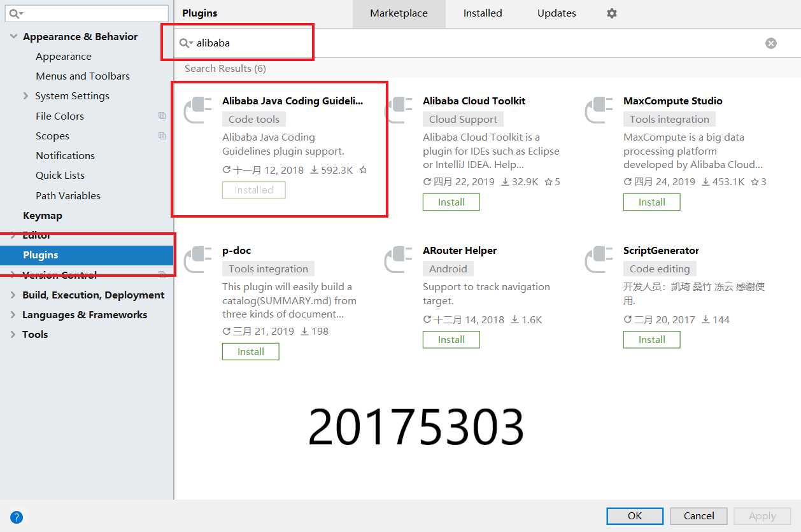The image size is (801, 532).
Task: Open the Keymap settings
Action: tap(43, 216)
